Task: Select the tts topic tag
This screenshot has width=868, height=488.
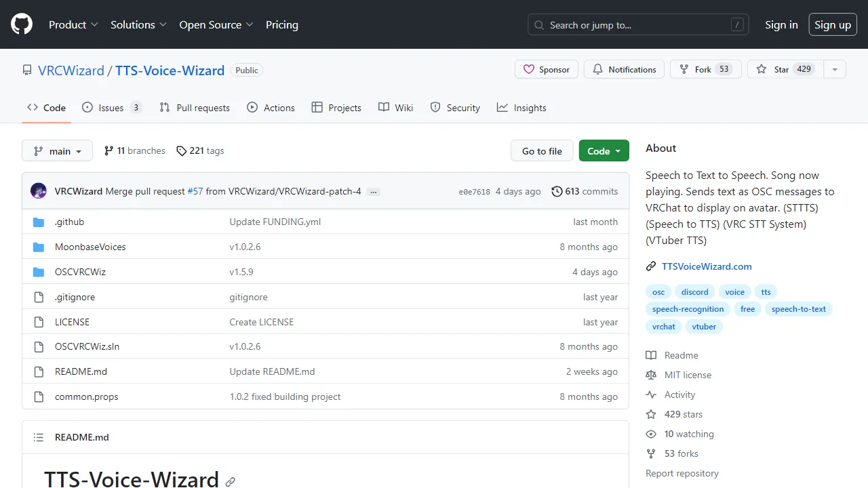Action: coord(766,292)
